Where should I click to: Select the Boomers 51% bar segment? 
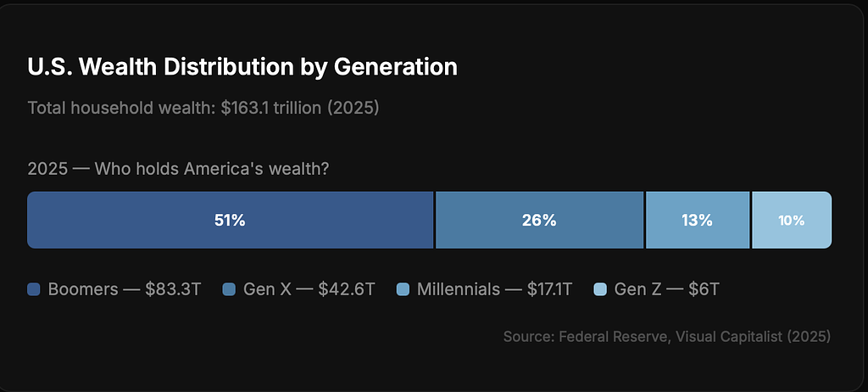coord(230,221)
